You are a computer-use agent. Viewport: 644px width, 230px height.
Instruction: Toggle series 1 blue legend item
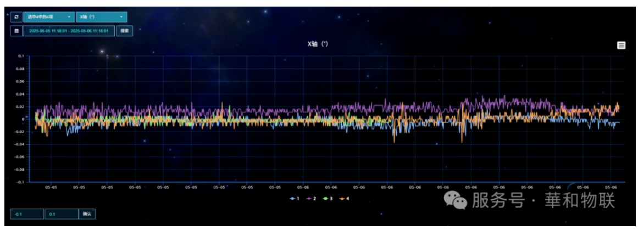coord(294,198)
